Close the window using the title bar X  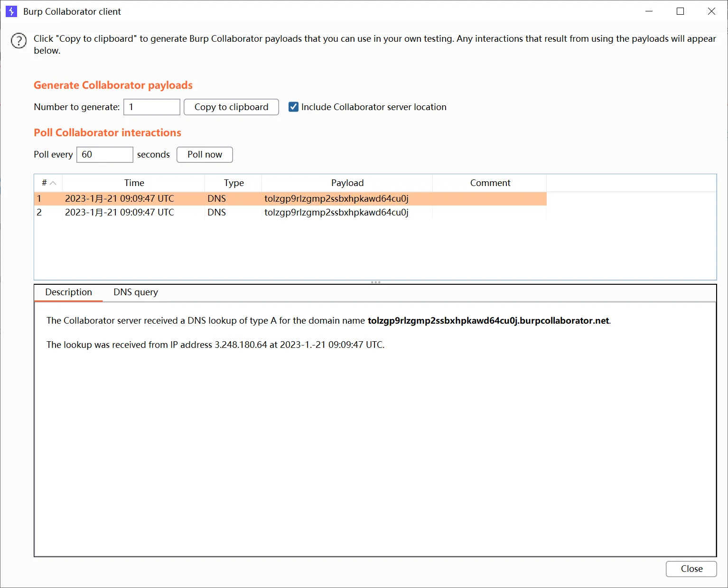tap(711, 11)
